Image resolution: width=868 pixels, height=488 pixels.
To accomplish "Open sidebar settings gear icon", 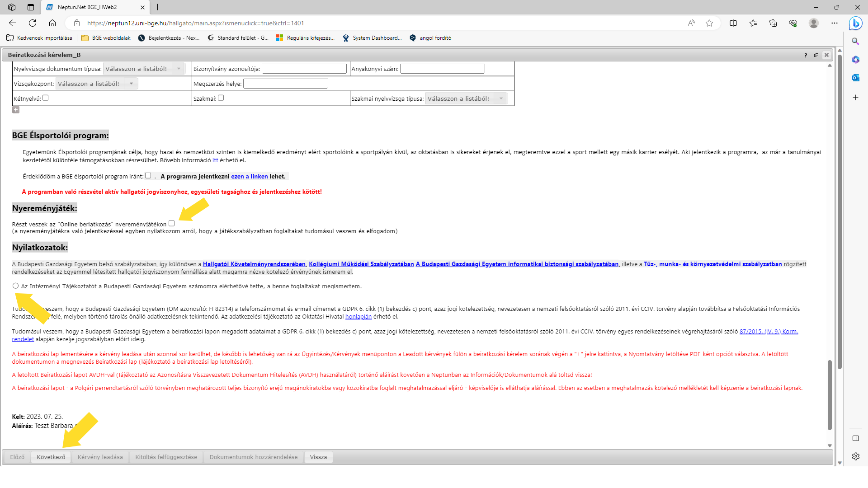I will [x=855, y=456].
